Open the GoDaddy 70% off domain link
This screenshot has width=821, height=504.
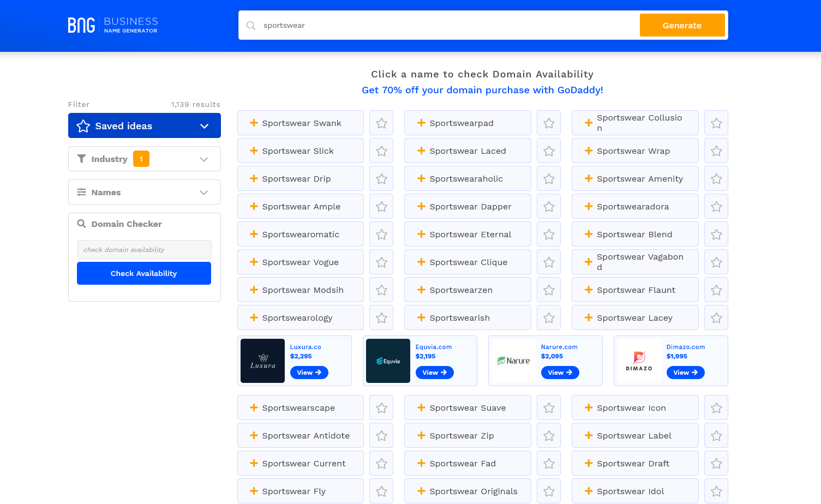coord(482,90)
